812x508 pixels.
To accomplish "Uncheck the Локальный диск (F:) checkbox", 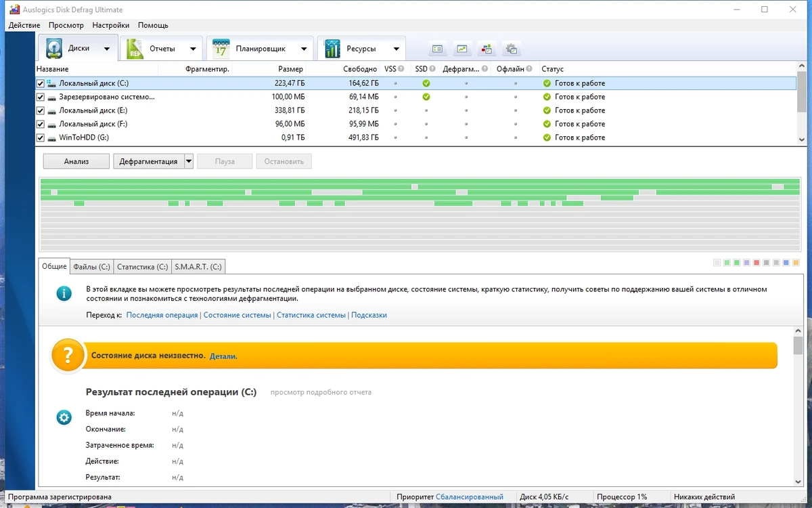I will point(41,124).
